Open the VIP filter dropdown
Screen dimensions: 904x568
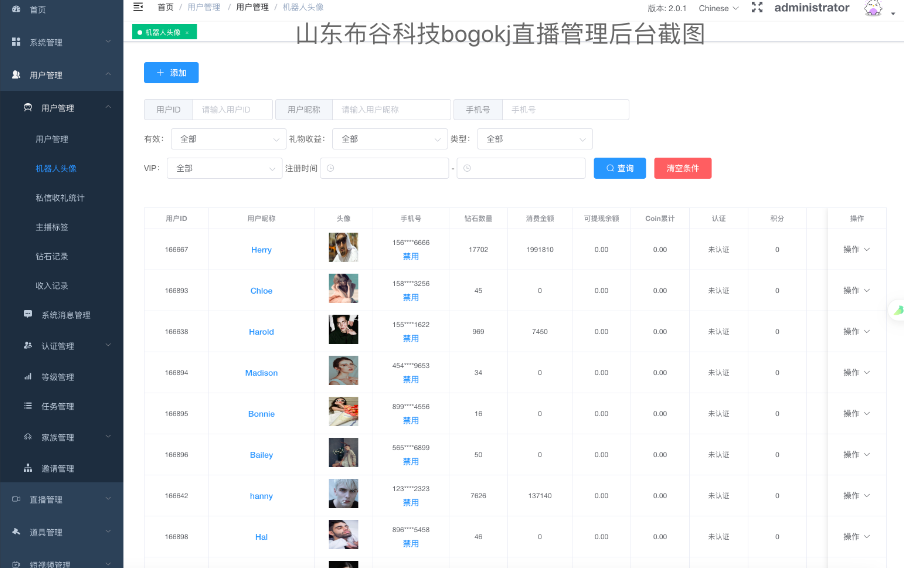click(x=224, y=168)
